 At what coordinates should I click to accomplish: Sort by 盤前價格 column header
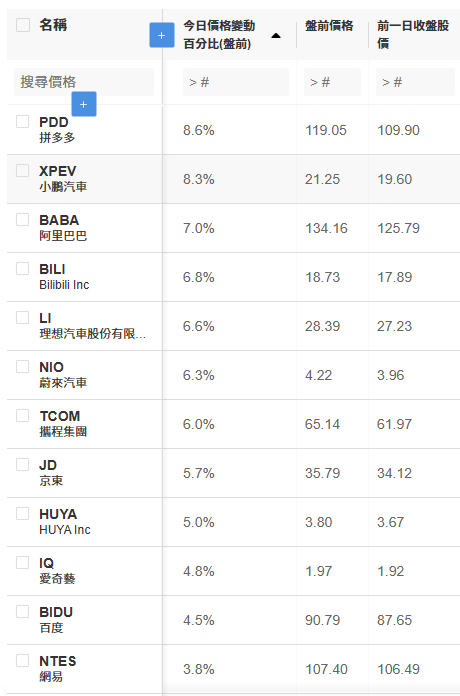coord(329,26)
